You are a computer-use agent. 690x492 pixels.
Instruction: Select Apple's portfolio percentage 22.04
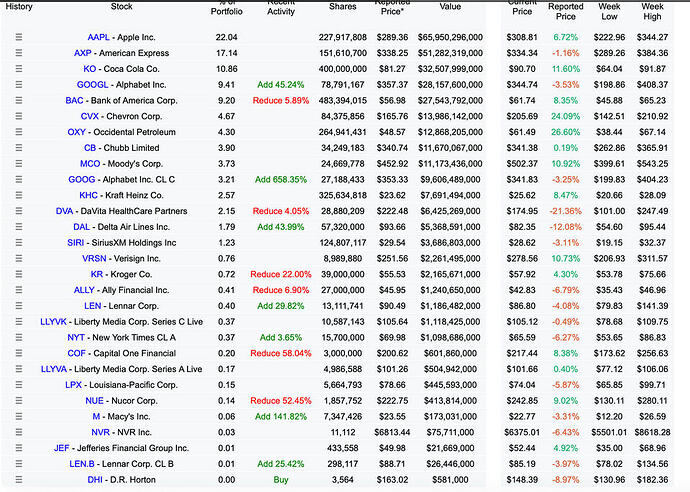[227, 37]
